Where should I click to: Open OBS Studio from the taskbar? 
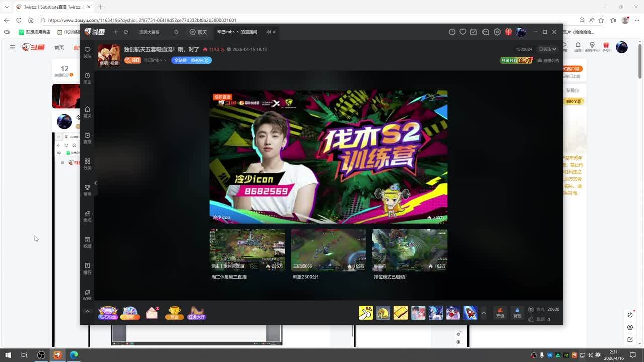(41, 355)
